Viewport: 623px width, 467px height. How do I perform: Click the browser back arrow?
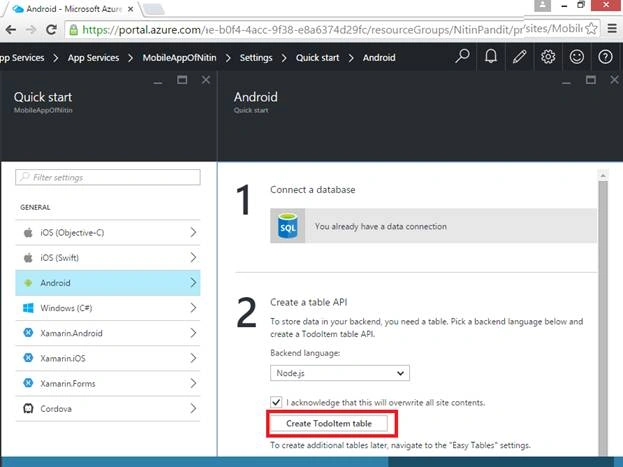(11, 29)
